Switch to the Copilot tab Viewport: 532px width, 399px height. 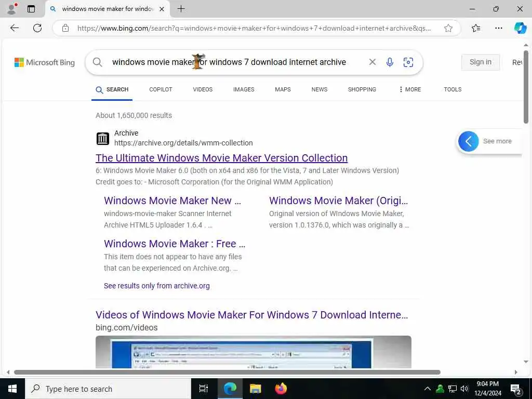click(x=161, y=89)
